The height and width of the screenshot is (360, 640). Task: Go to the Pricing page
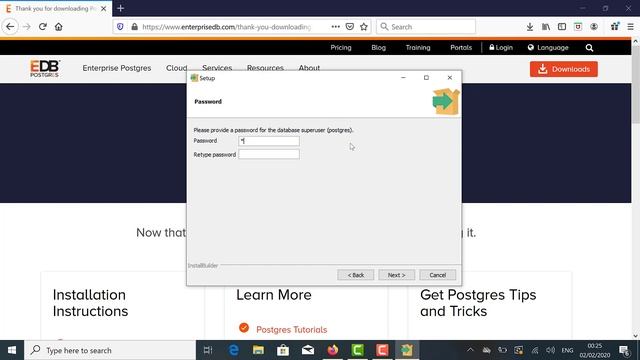coord(341,48)
